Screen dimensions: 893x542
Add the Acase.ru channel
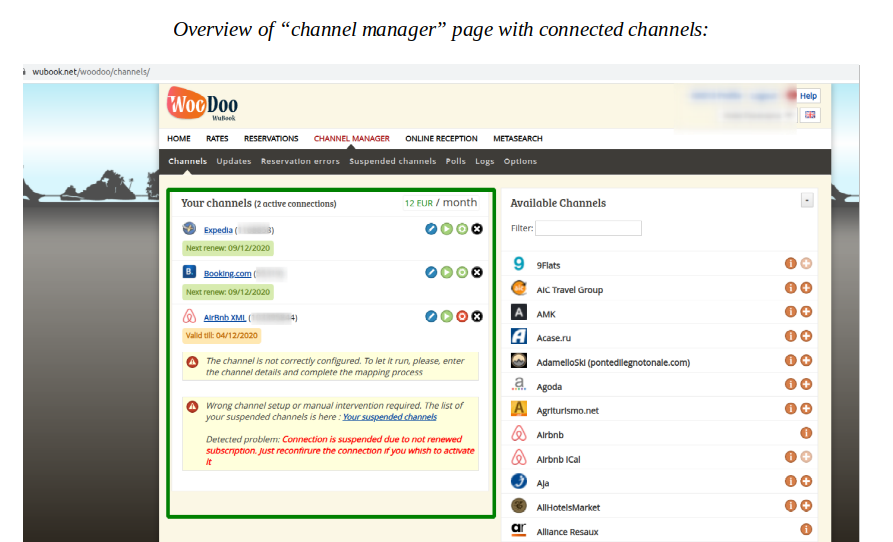coord(806,336)
